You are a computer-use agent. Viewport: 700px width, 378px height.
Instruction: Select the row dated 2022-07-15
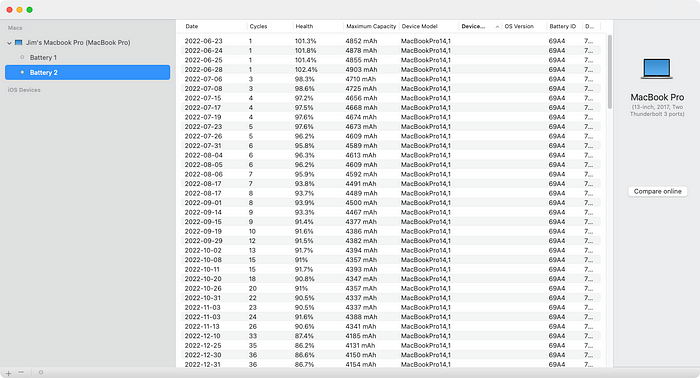[391, 98]
